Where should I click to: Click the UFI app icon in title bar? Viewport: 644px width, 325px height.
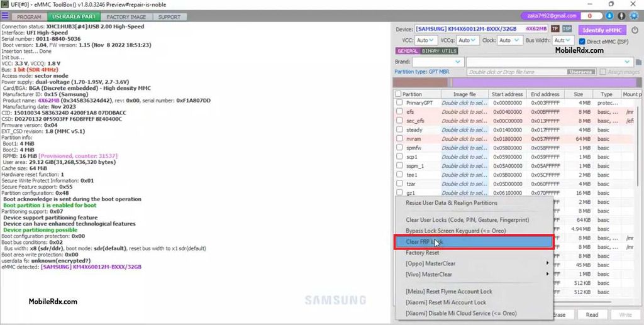tap(4, 4)
